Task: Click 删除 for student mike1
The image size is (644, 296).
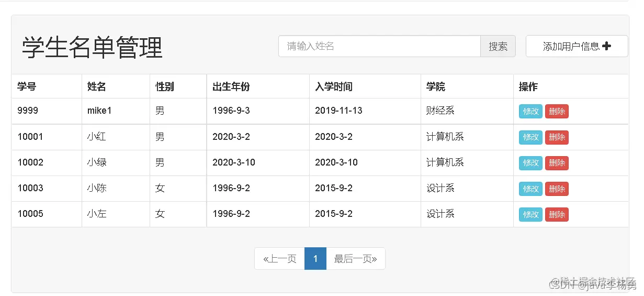Action: click(x=557, y=111)
